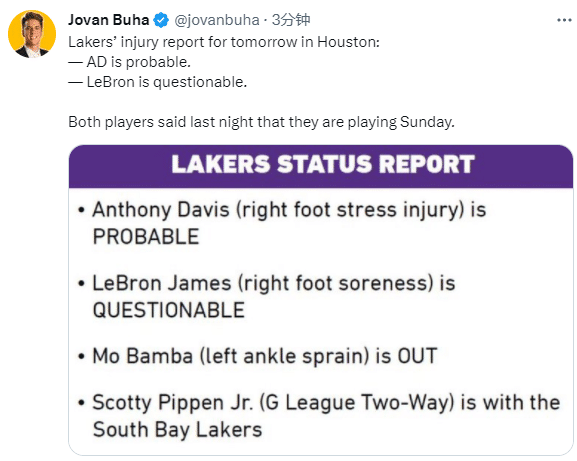Click the 3分钟 tweet timestamp
The height and width of the screenshot is (461, 577).
click(x=291, y=20)
